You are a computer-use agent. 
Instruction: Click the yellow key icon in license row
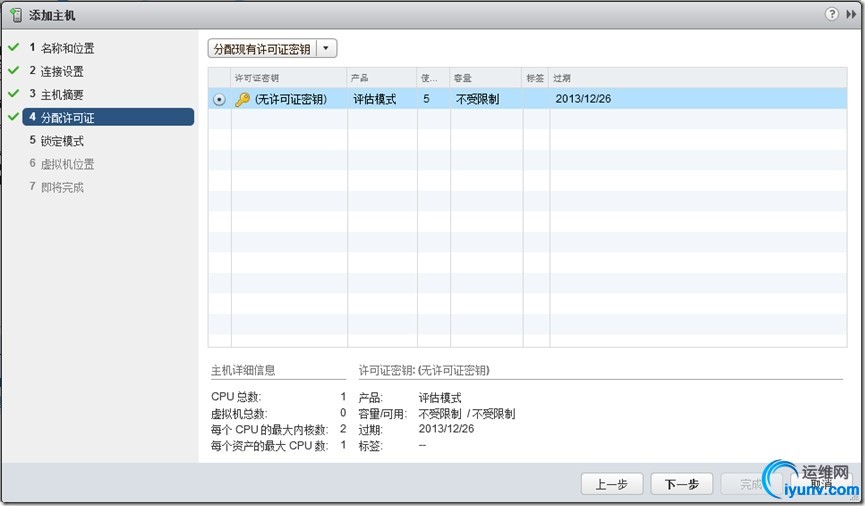[242, 99]
